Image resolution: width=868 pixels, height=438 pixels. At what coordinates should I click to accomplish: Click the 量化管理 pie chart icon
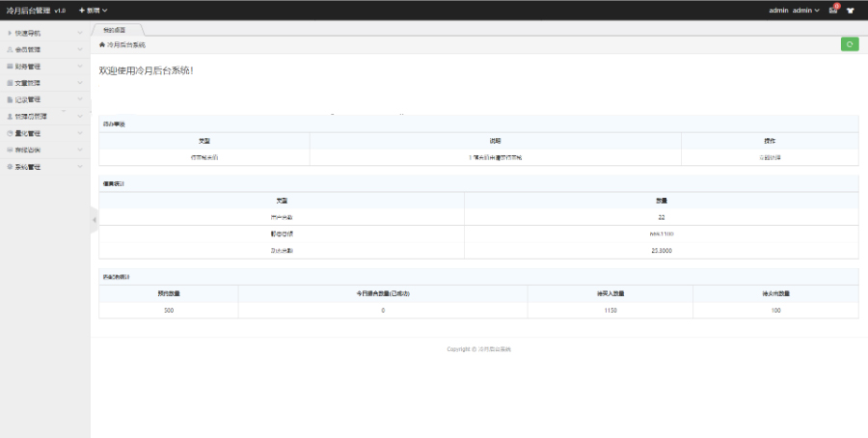(x=10, y=133)
